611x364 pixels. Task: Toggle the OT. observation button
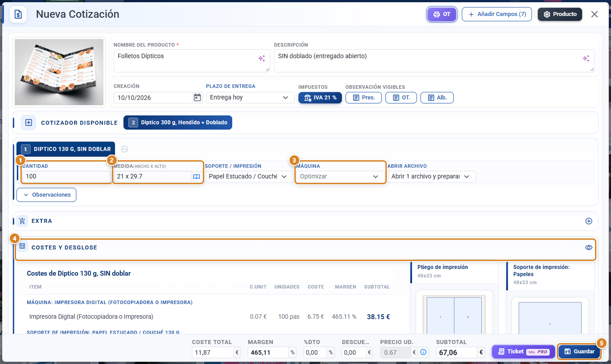(x=401, y=98)
